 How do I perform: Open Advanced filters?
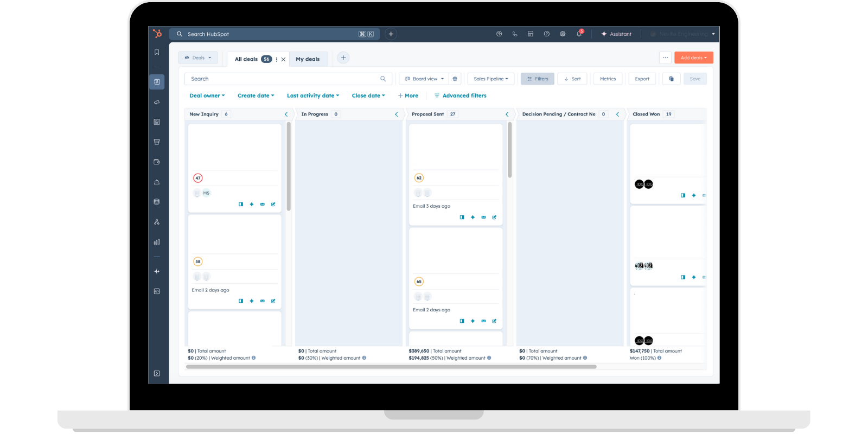(x=460, y=95)
